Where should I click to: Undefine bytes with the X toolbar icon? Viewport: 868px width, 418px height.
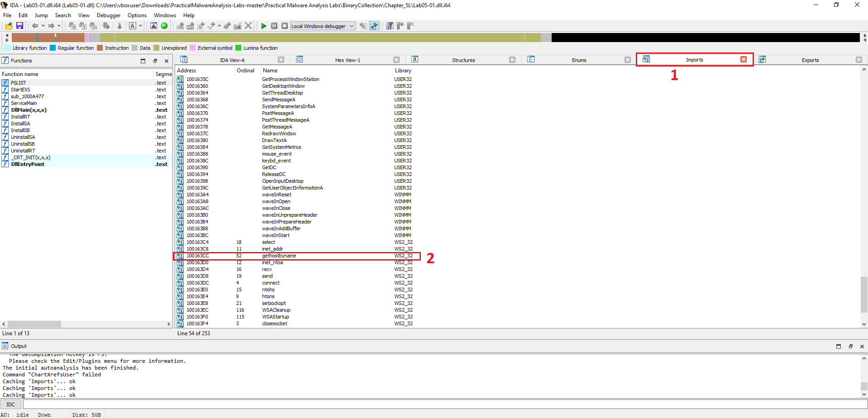[248, 26]
